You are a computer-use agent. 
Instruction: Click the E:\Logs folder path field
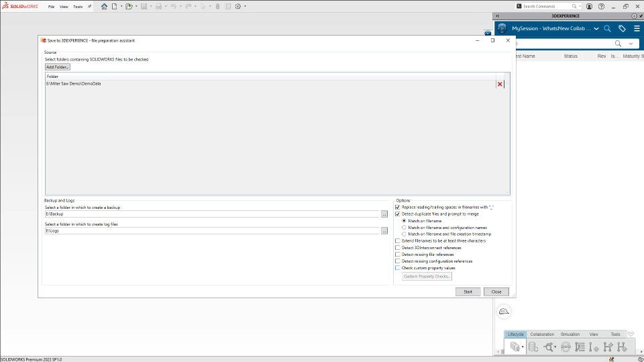tap(212, 231)
